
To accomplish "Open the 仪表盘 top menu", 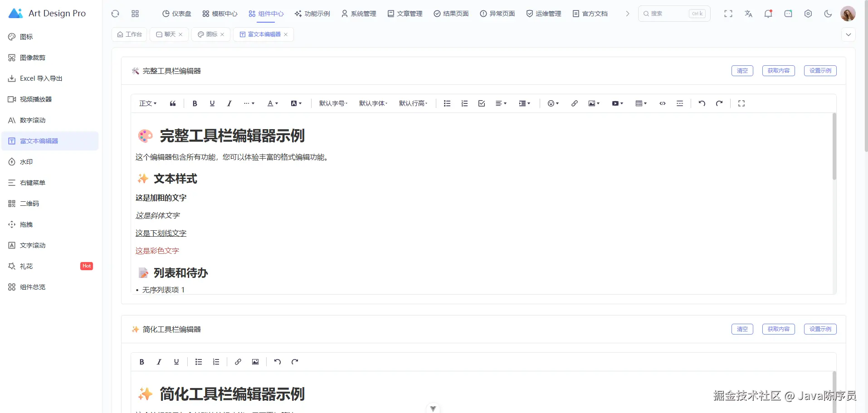I will 177,14.
